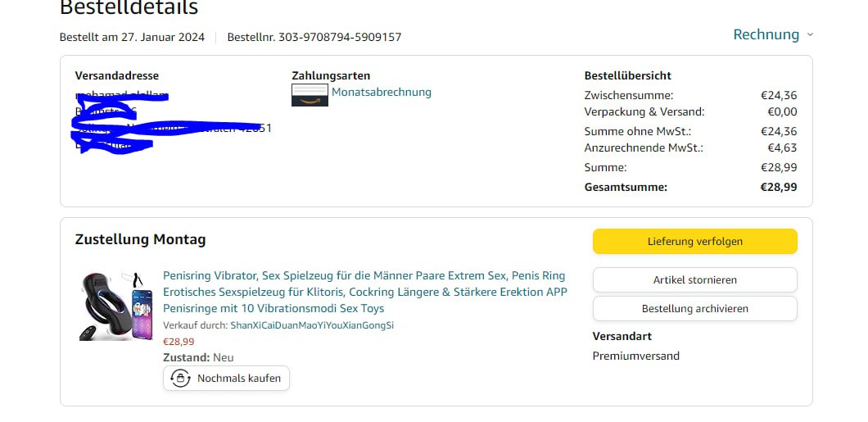Image resolution: width=868 pixels, height=422 pixels.
Task: Open the product image thumbnail
Action: click(x=115, y=305)
